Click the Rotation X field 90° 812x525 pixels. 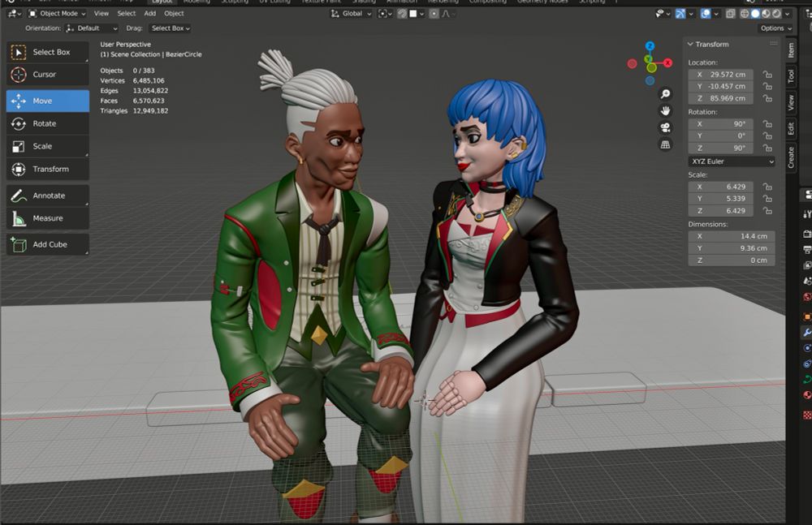coord(720,124)
